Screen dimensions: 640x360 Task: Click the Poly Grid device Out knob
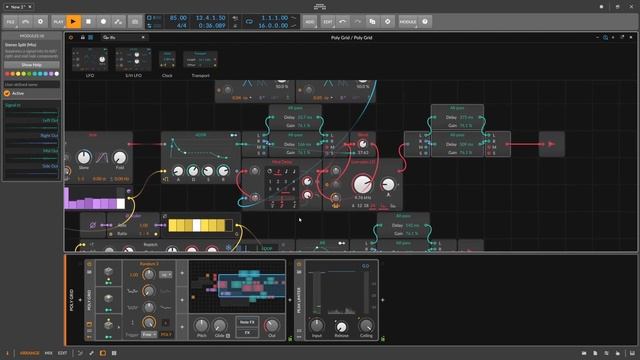click(271, 325)
